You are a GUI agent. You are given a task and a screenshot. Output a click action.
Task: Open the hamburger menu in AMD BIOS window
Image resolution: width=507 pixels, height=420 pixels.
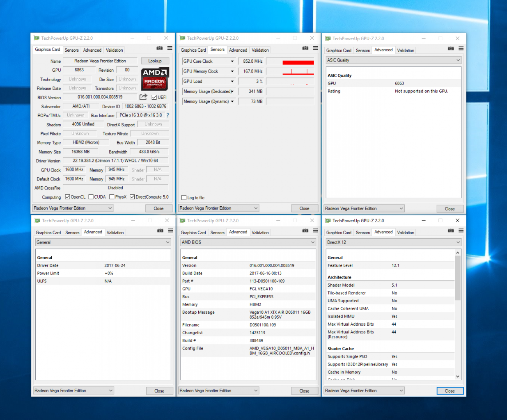pyautogui.click(x=316, y=231)
